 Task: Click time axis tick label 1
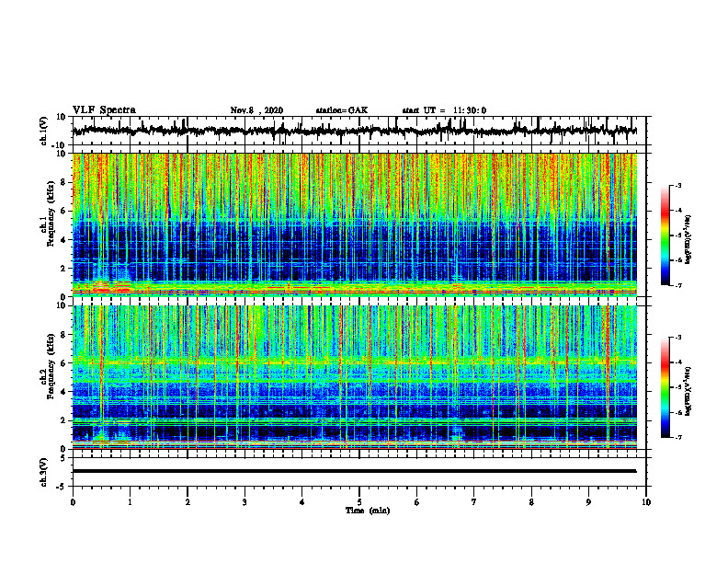[130, 502]
